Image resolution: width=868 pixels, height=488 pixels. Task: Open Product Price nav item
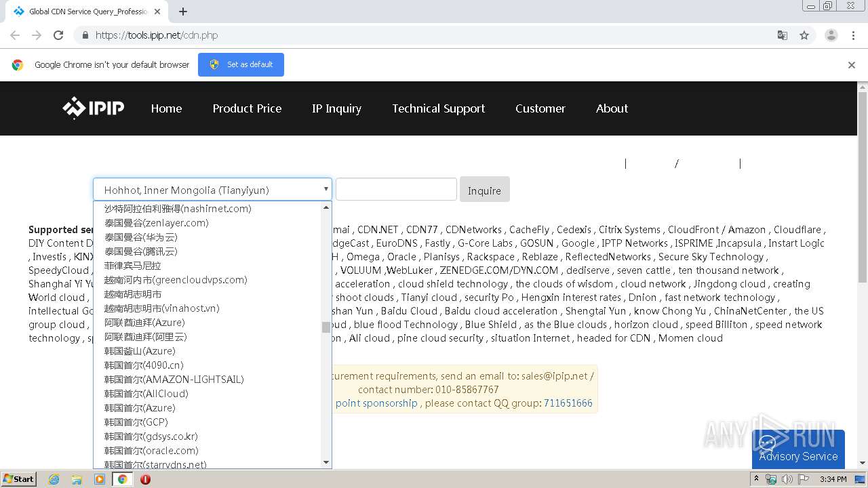tap(247, 108)
